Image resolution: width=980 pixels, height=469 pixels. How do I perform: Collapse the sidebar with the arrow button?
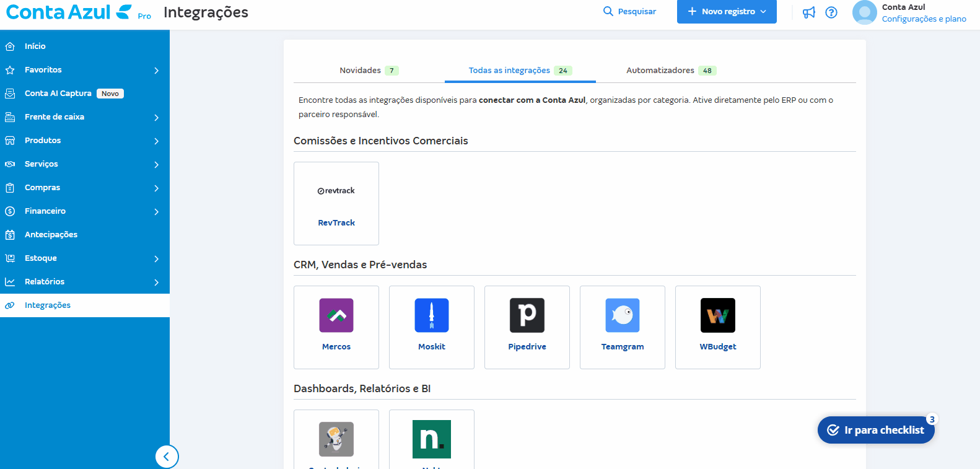tap(167, 457)
